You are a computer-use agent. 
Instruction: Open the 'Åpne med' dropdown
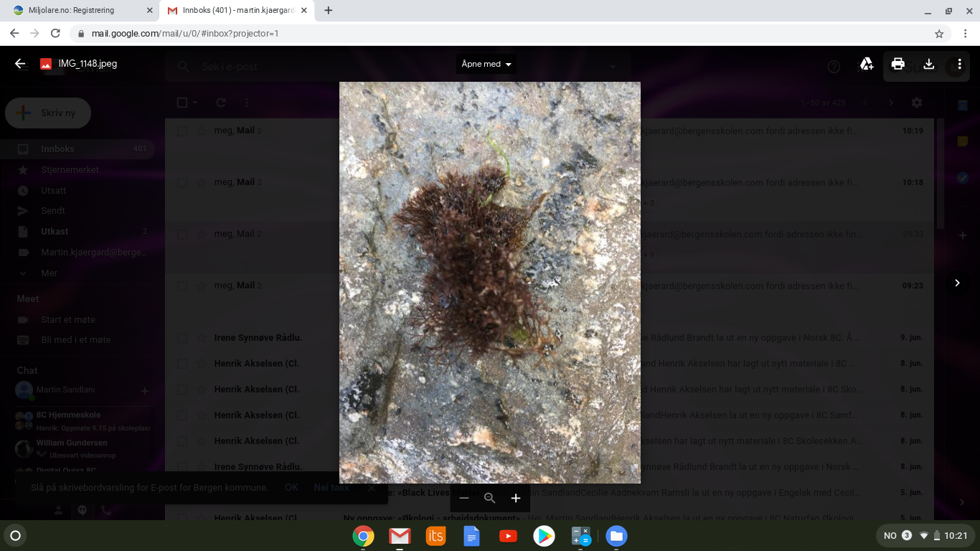pyautogui.click(x=486, y=64)
